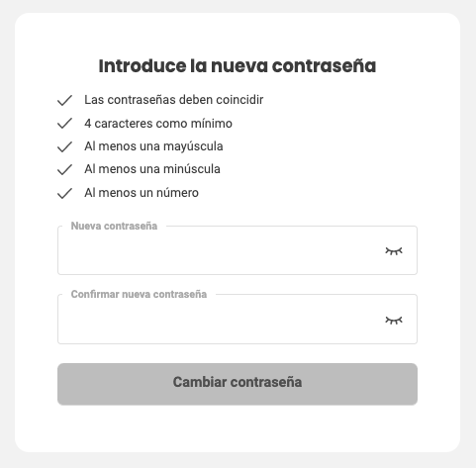Select the Al menos una minúscula text

pos(152,169)
